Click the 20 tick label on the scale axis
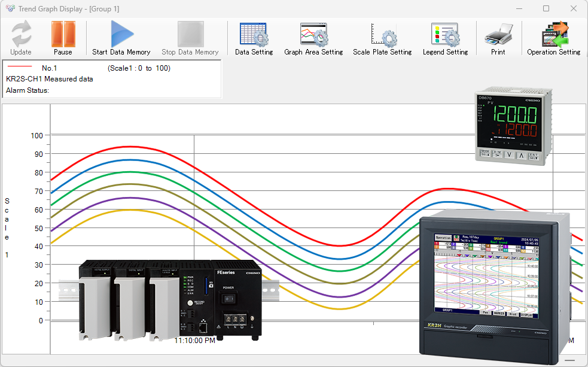This screenshot has width=588, height=367. (x=39, y=283)
